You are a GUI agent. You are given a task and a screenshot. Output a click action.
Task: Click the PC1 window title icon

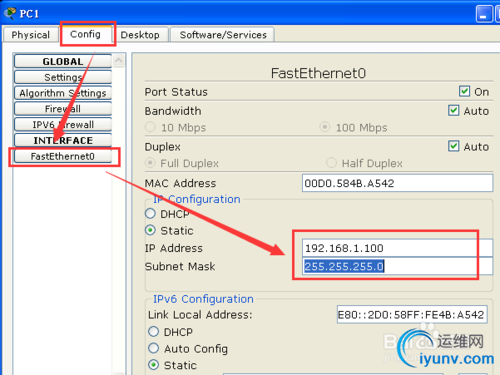pyautogui.click(x=10, y=13)
